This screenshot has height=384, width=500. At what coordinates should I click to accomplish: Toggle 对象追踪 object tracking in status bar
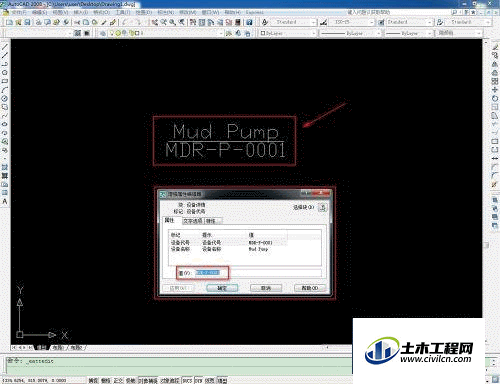coord(170,380)
